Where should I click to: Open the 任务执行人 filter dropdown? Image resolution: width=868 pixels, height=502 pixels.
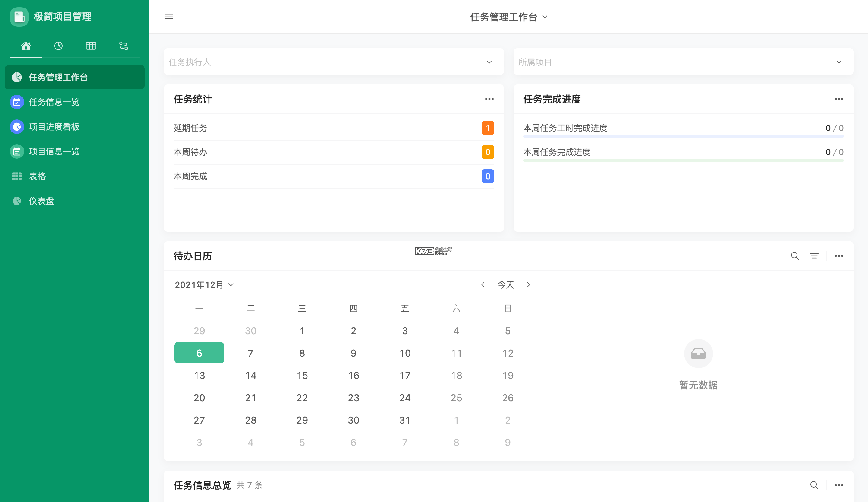point(334,62)
